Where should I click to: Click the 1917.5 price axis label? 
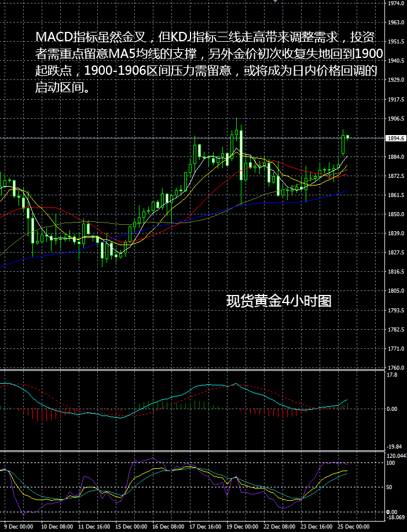pos(395,100)
